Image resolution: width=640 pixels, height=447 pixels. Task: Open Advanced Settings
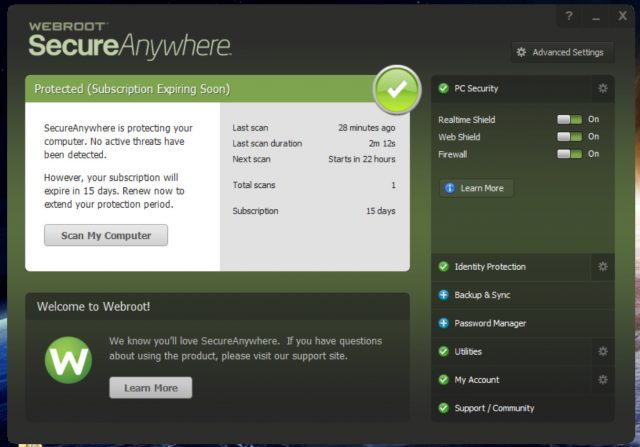pyautogui.click(x=560, y=52)
